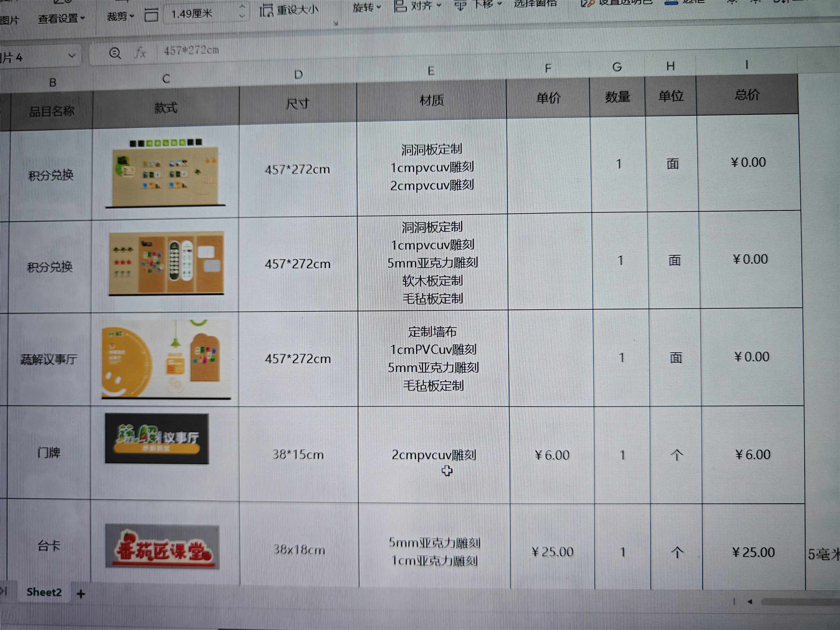Add a new sheet with plus icon

point(81,594)
